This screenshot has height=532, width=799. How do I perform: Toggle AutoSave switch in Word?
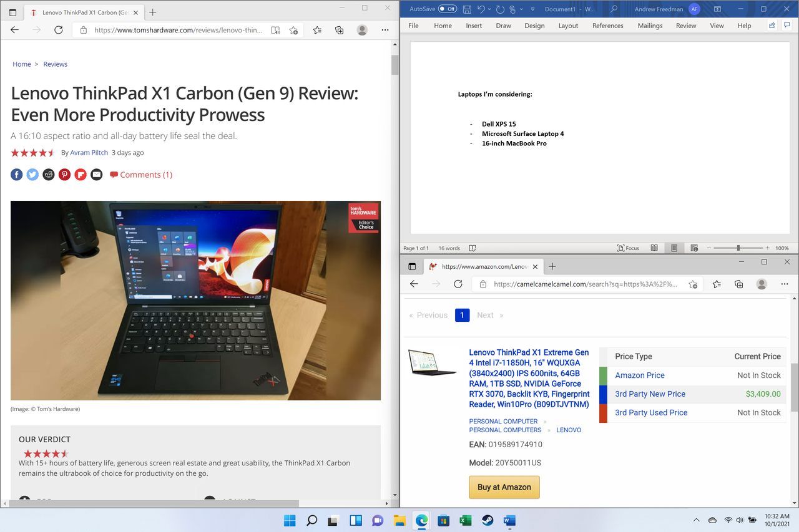[447, 9]
